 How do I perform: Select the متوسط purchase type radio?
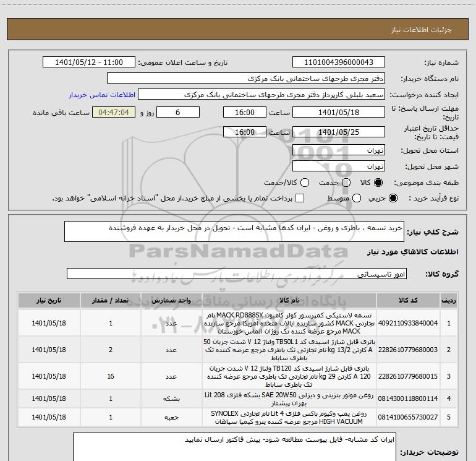[357, 198]
